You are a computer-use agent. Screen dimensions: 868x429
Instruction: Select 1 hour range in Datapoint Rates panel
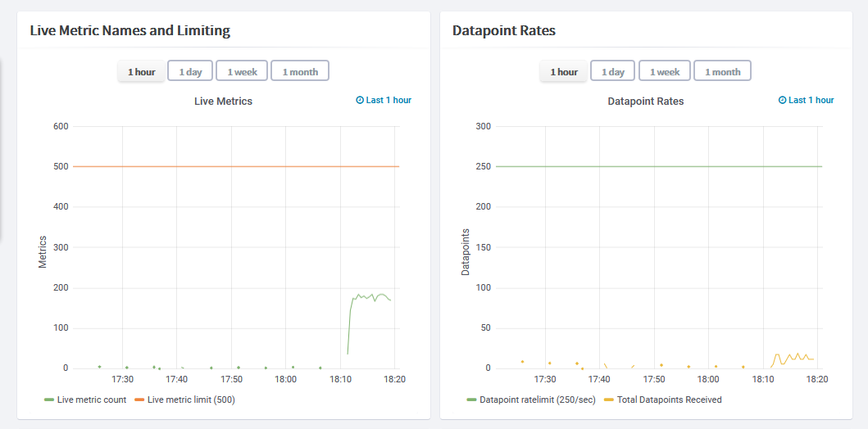[564, 71]
